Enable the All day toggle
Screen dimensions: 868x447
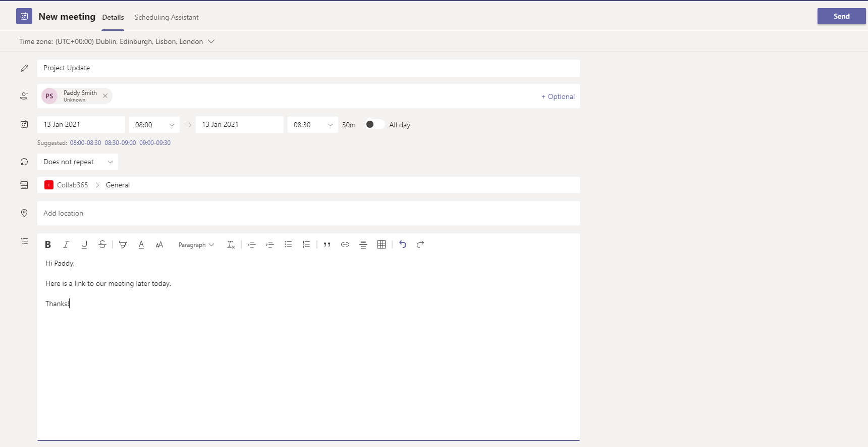pos(374,124)
